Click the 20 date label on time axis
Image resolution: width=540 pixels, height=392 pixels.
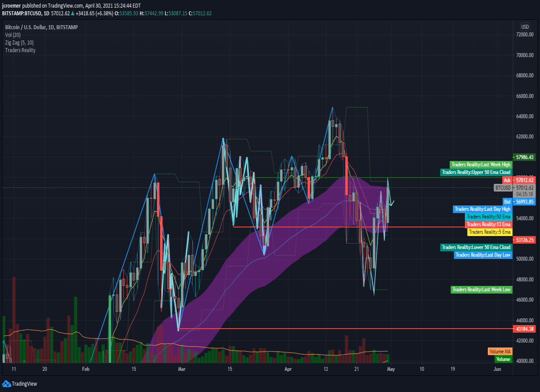[45, 369]
